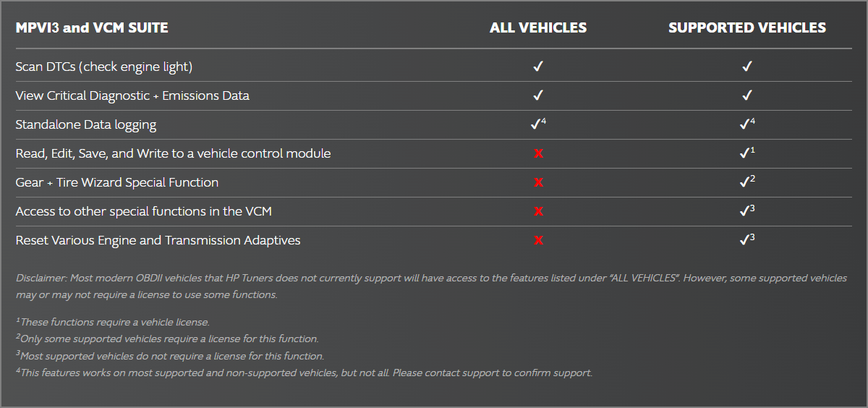The height and width of the screenshot is (408, 868).
Task: Click Reset Various Engine and Transmission Adaptives label
Action: [x=158, y=240]
